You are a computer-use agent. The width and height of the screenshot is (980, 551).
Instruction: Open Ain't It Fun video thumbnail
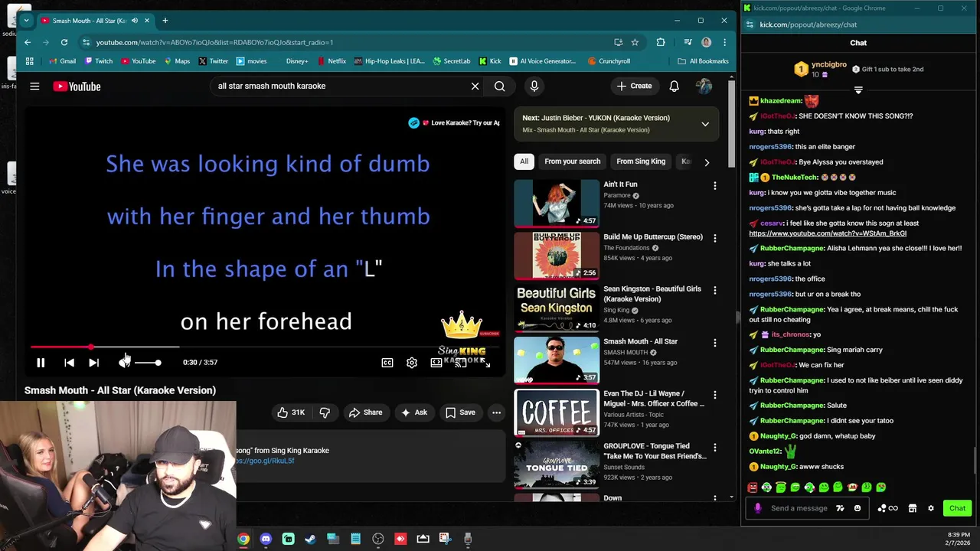click(x=557, y=203)
